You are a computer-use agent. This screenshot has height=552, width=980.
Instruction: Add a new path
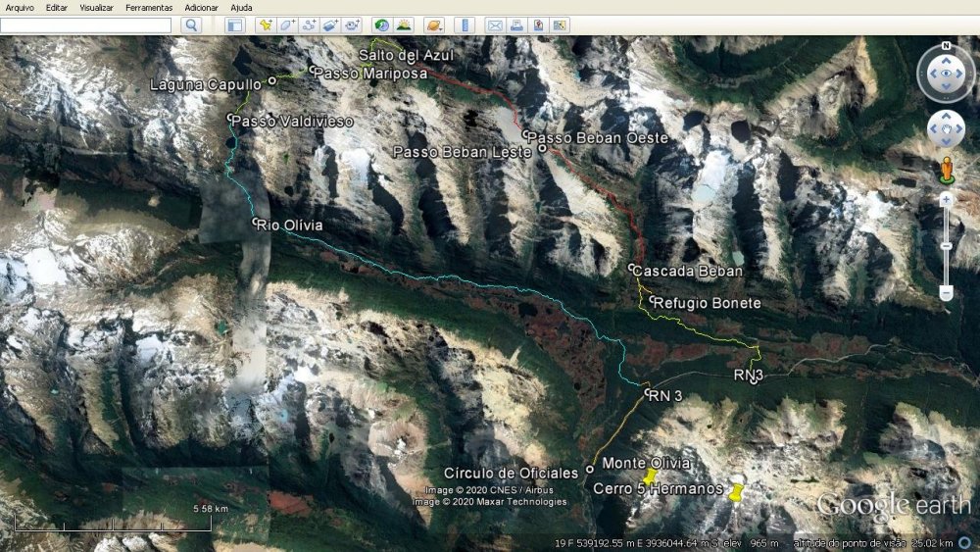click(x=309, y=25)
